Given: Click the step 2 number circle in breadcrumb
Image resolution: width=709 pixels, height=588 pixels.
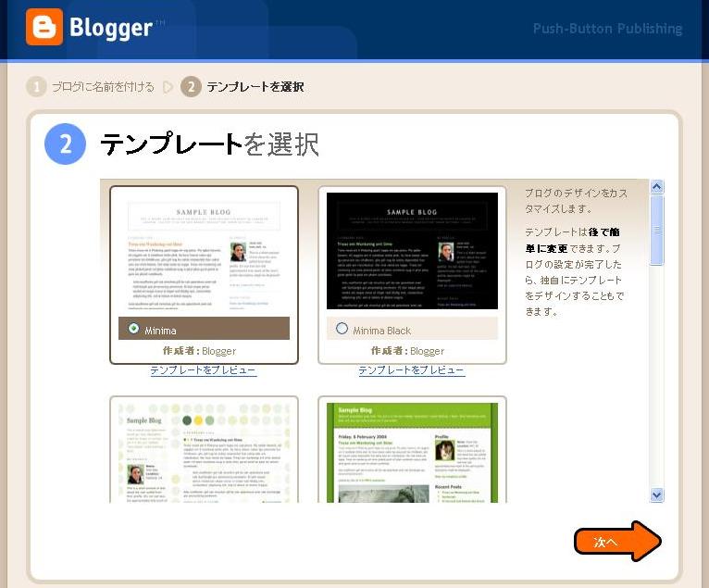Looking at the screenshot, I should tap(191, 86).
